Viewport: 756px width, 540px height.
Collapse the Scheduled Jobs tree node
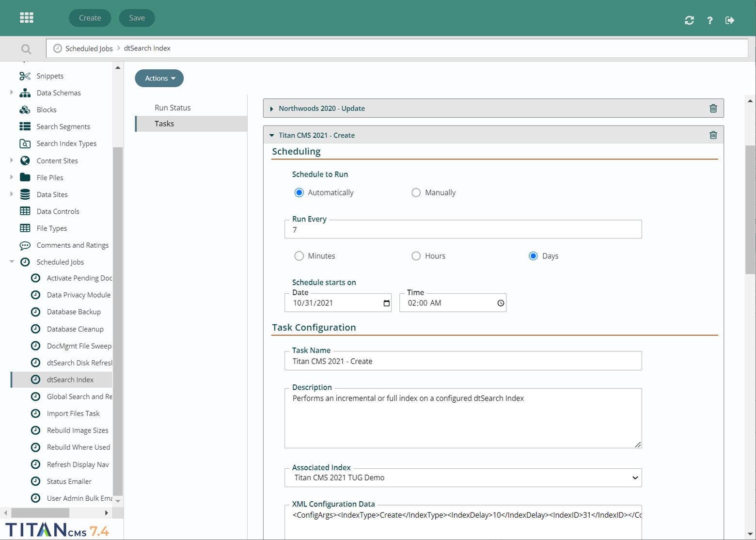point(12,262)
